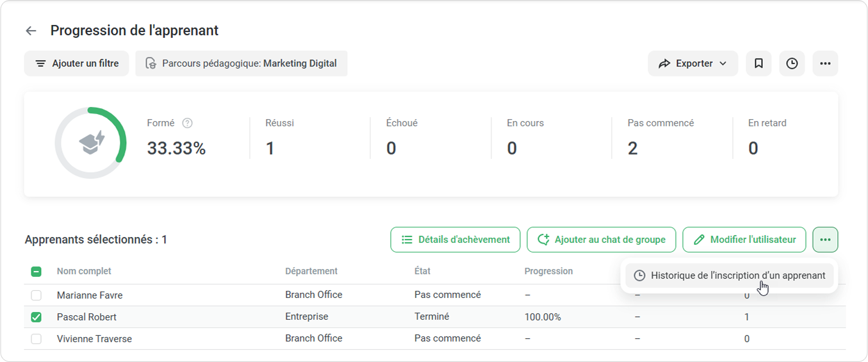
Task: Sort by the Nom complet column header
Action: pyautogui.click(x=84, y=271)
